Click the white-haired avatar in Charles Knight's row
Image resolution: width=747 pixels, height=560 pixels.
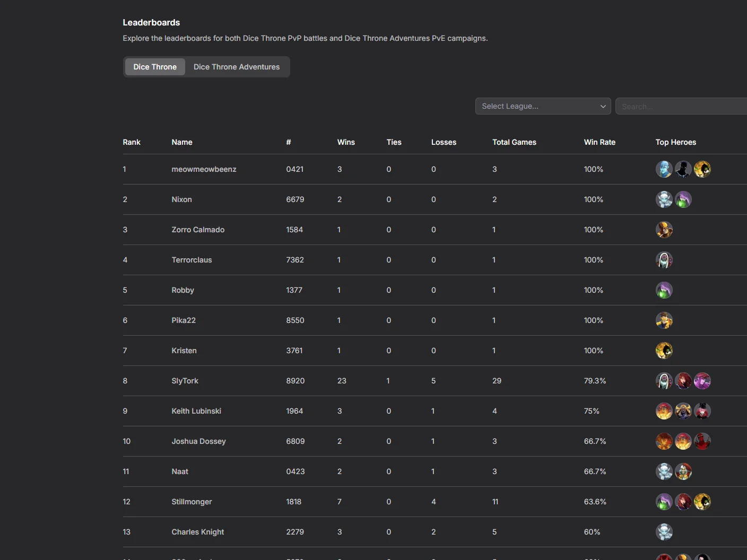664,532
